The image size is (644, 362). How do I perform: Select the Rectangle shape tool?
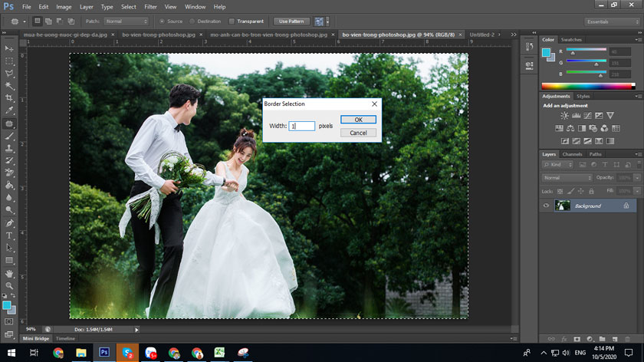click(x=9, y=261)
